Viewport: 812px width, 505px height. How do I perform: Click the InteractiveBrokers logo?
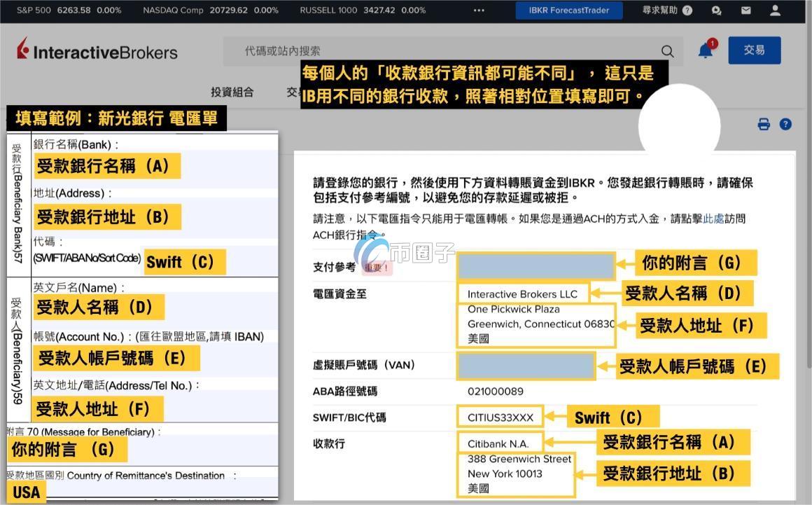(x=97, y=50)
